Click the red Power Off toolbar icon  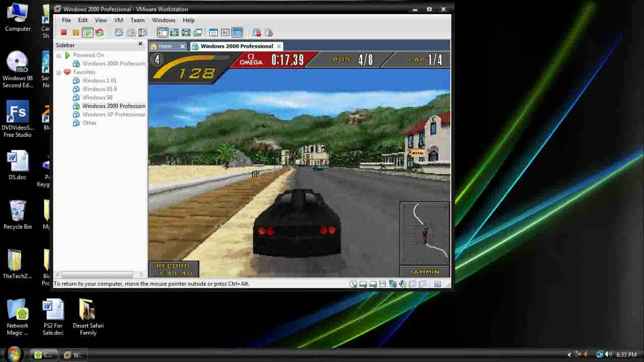point(63,33)
